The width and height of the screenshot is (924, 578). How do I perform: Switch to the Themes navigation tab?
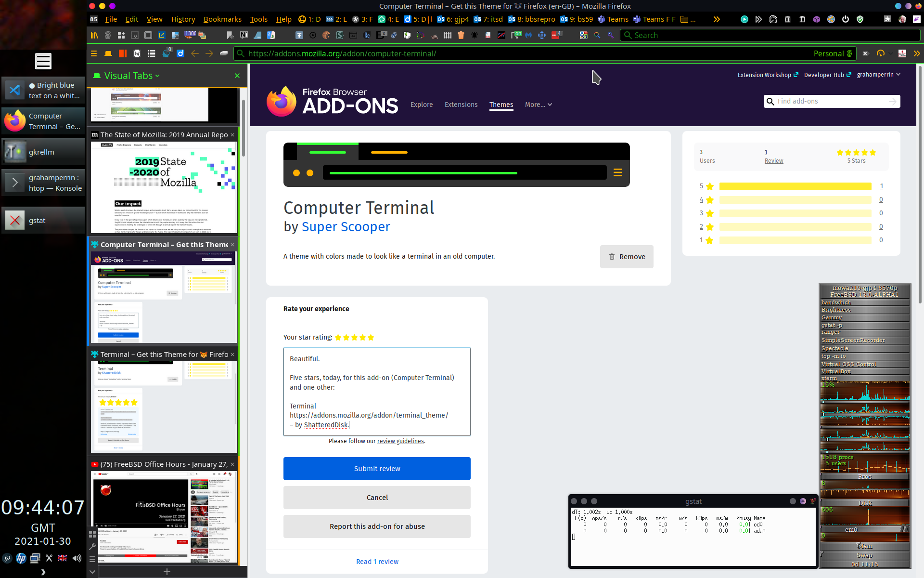[501, 105]
